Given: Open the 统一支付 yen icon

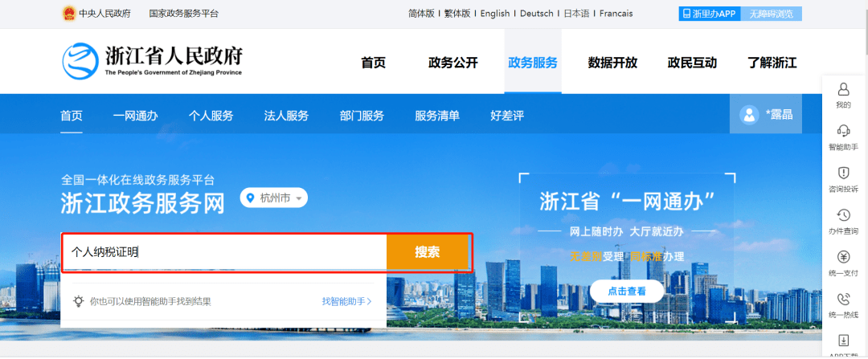Looking at the screenshot, I should pos(843,257).
